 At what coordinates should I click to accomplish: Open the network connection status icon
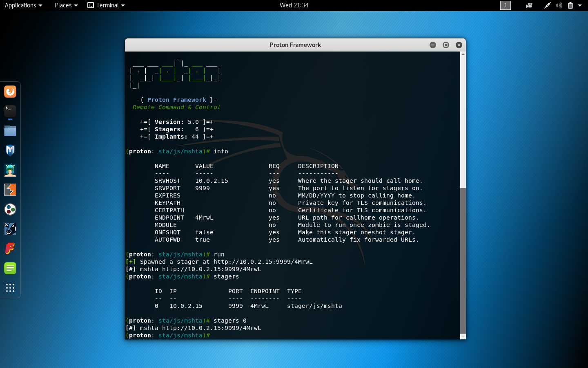[x=547, y=5]
